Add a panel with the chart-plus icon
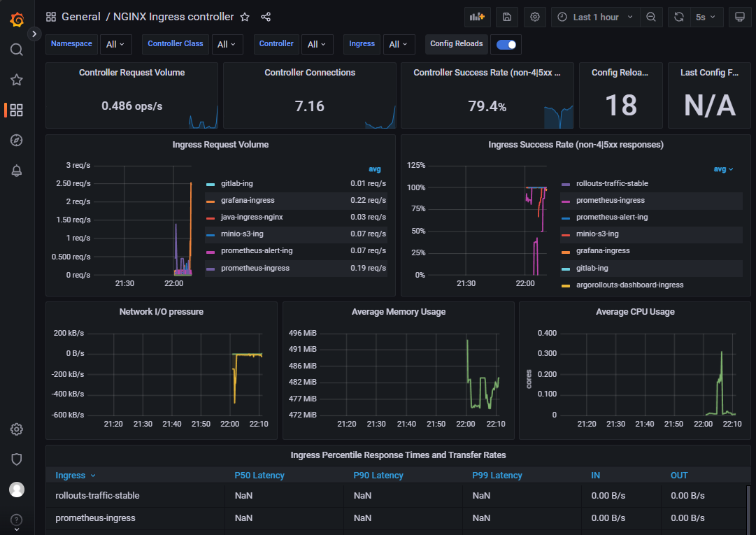This screenshot has height=535, width=756. coord(478,17)
